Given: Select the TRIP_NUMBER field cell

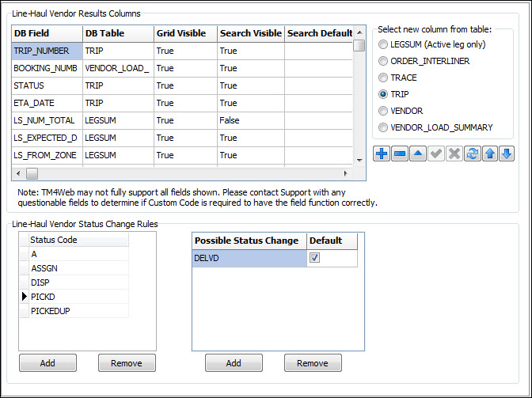Looking at the screenshot, I should (x=47, y=51).
